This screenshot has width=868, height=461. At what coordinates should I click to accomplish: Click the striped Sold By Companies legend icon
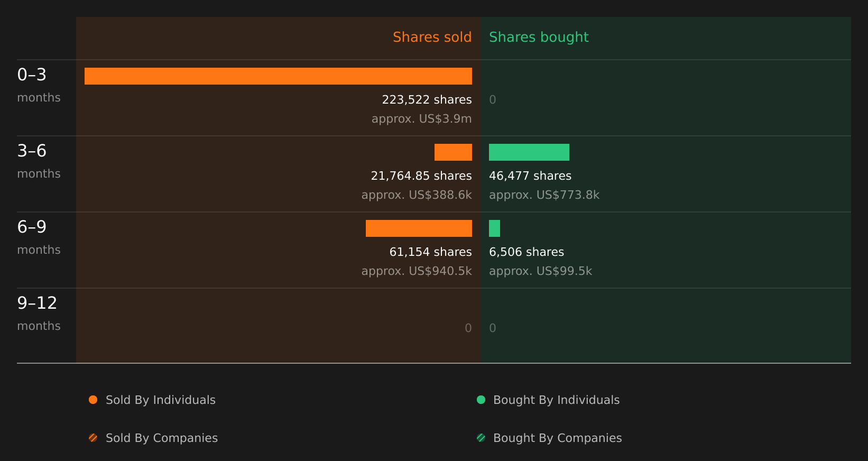93,438
